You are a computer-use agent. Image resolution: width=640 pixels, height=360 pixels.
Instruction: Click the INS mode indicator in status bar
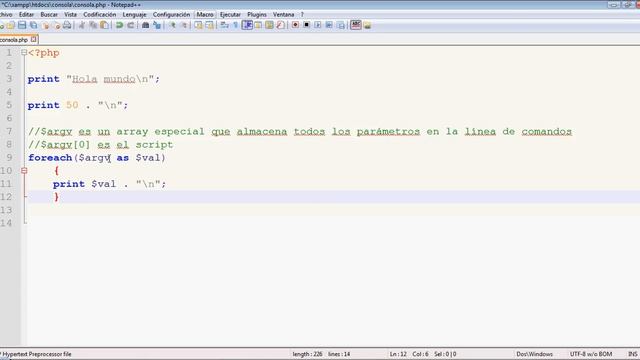(x=633, y=354)
